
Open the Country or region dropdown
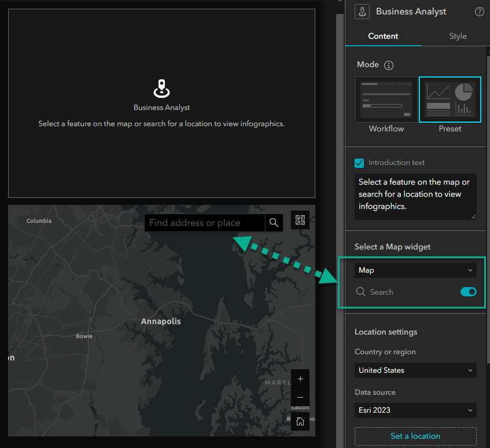point(415,370)
